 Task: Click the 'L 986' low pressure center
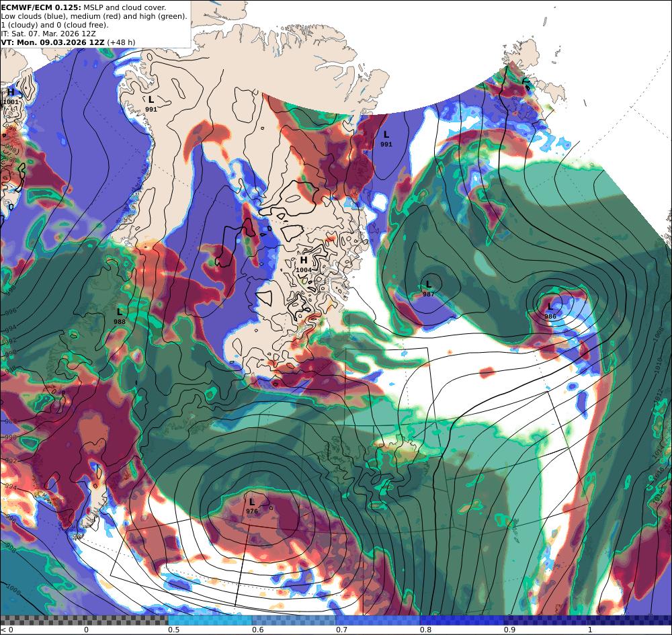pos(550,310)
